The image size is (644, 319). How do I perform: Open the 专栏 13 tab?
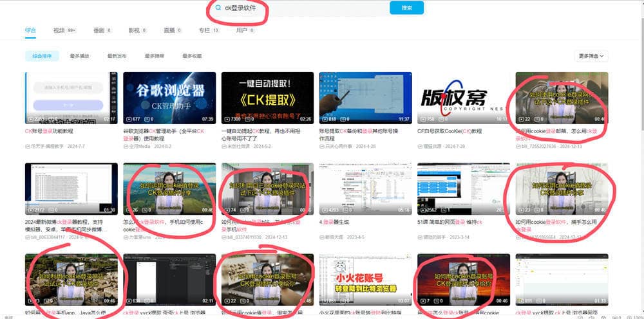209,30
